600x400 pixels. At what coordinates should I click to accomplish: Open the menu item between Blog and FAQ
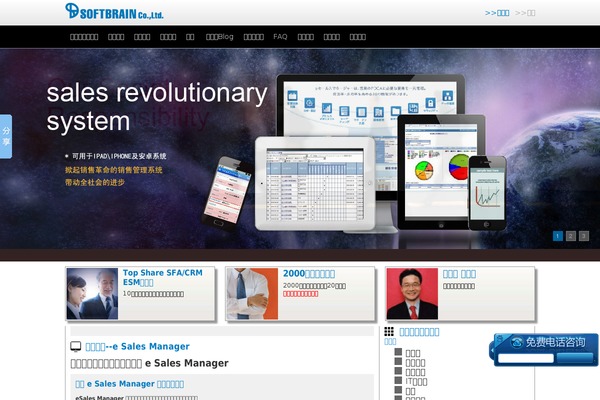254,37
